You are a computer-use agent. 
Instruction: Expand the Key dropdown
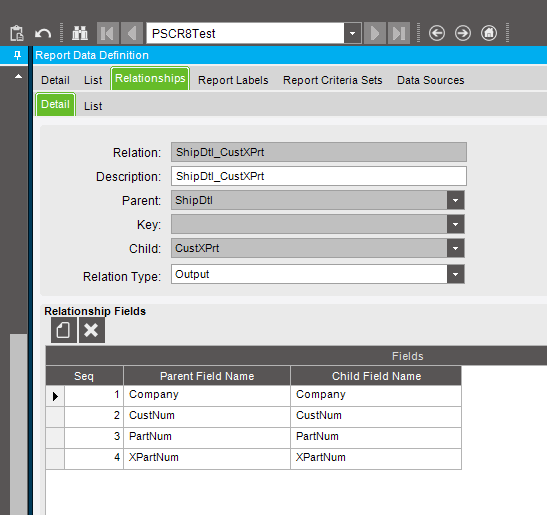pyautogui.click(x=455, y=224)
